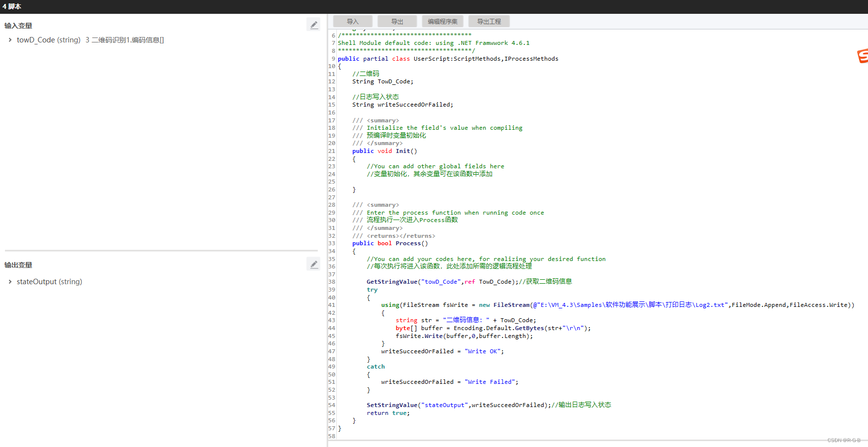Image resolution: width=868 pixels, height=447 pixels.
Task: Click the 'byte[] buffer' encoding line
Action: tap(493, 328)
